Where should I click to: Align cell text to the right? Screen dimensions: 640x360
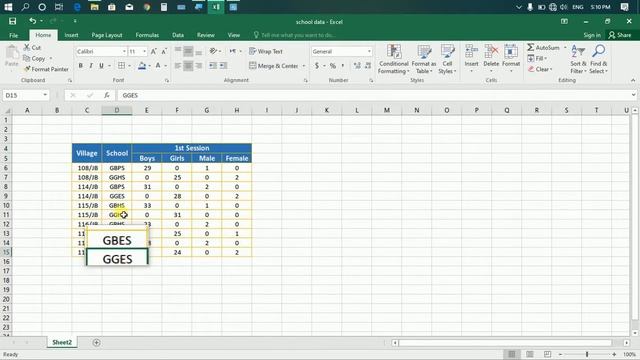[198, 65]
